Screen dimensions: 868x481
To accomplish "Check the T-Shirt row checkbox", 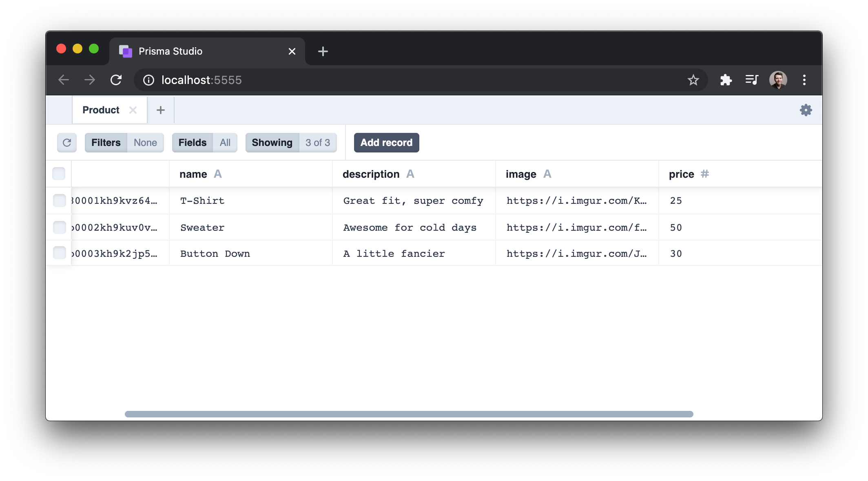I will tap(60, 201).
